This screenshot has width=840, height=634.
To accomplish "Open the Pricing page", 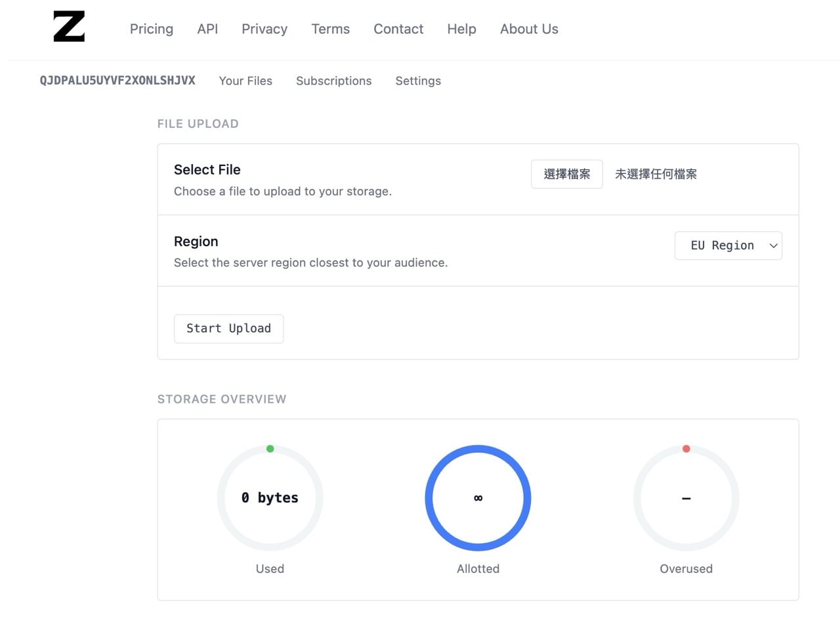I will pos(151,29).
